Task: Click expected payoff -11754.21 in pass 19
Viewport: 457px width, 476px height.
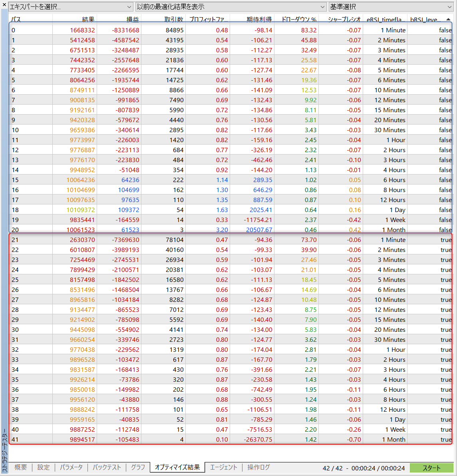Action: tap(258, 220)
